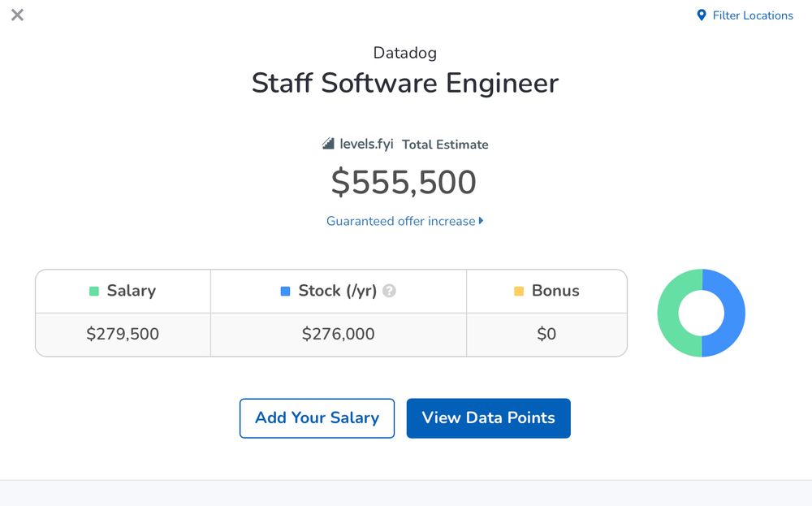Select the $279,500 salary cell
This screenshot has height=506, width=812.
coord(123,334)
